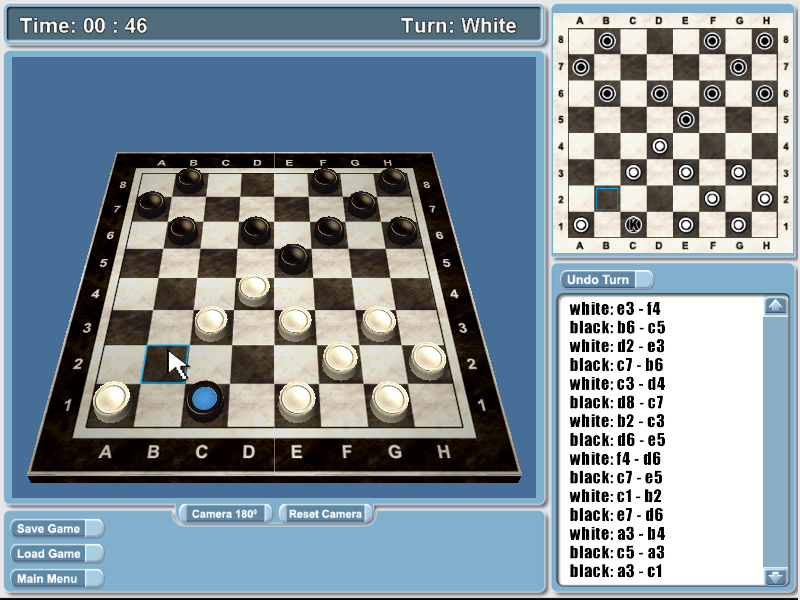The image size is (800, 600).
Task: Click the highlighted b2 square on the minimap
Action: [x=608, y=198]
